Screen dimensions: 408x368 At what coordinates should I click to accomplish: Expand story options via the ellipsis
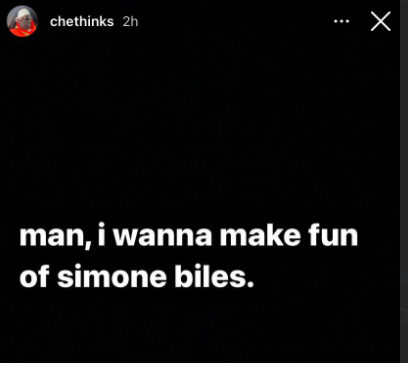tap(341, 21)
